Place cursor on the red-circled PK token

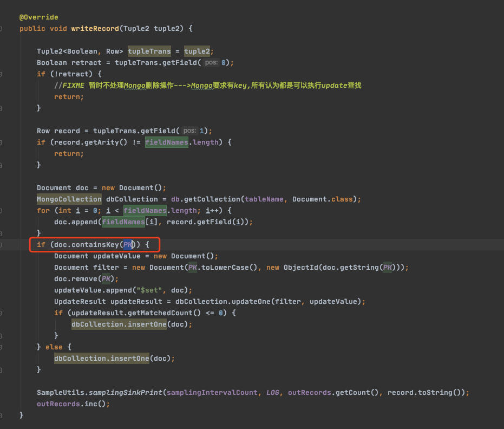[x=128, y=244]
